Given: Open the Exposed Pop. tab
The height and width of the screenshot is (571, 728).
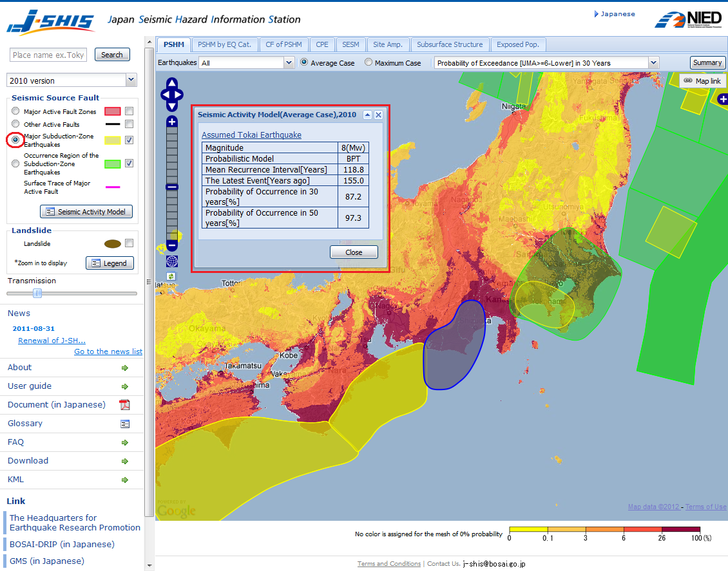Looking at the screenshot, I should pos(519,44).
